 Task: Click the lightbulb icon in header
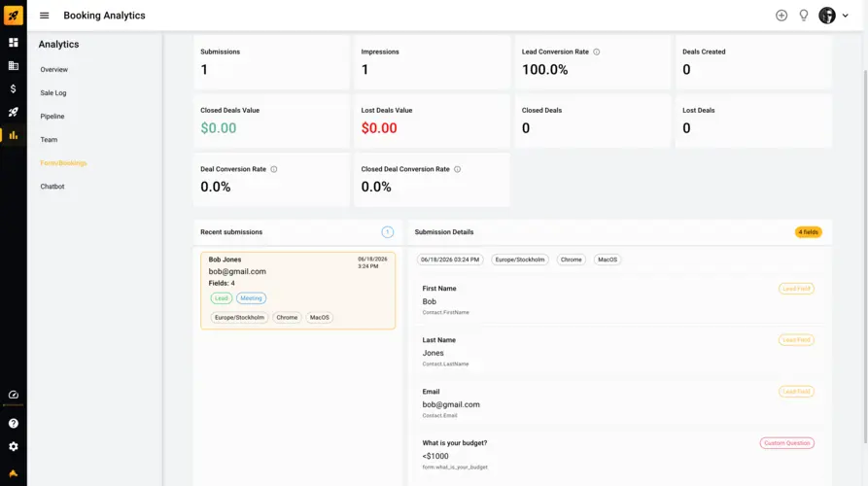pyautogui.click(x=804, y=16)
